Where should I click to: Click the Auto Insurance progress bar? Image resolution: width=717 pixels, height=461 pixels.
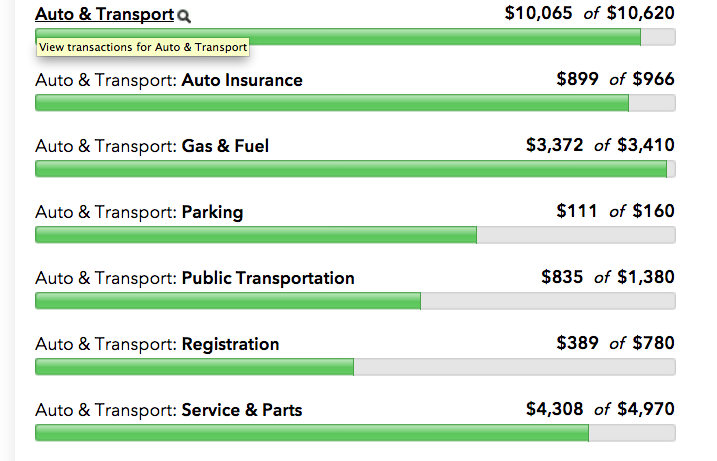click(355, 102)
